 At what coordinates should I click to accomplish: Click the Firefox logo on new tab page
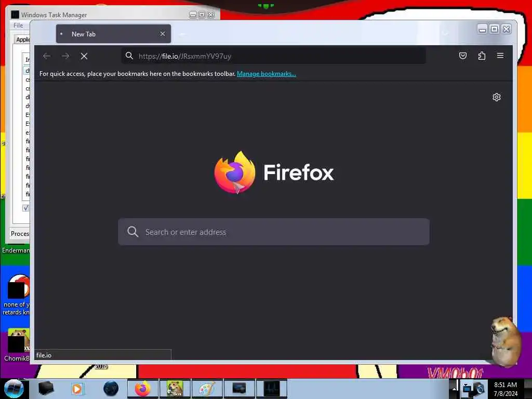235,172
